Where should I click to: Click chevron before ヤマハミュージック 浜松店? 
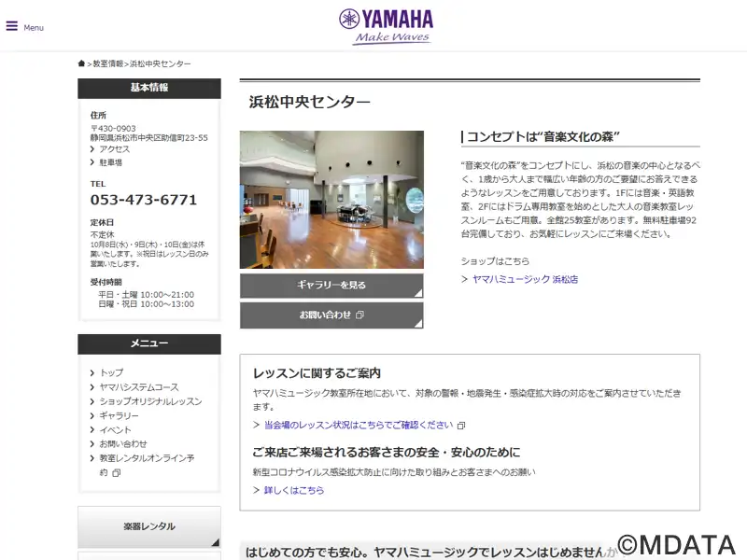point(464,279)
